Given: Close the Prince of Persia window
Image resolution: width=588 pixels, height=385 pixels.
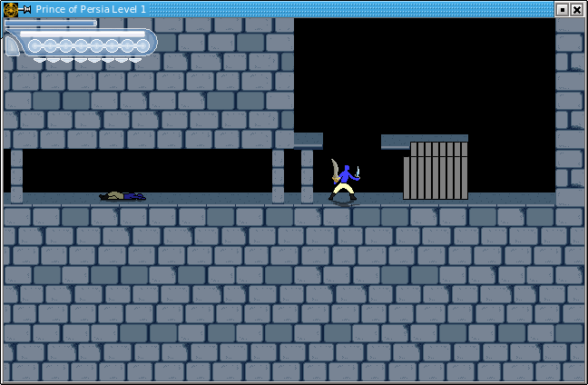Looking at the screenshot, I should (577, 10).
